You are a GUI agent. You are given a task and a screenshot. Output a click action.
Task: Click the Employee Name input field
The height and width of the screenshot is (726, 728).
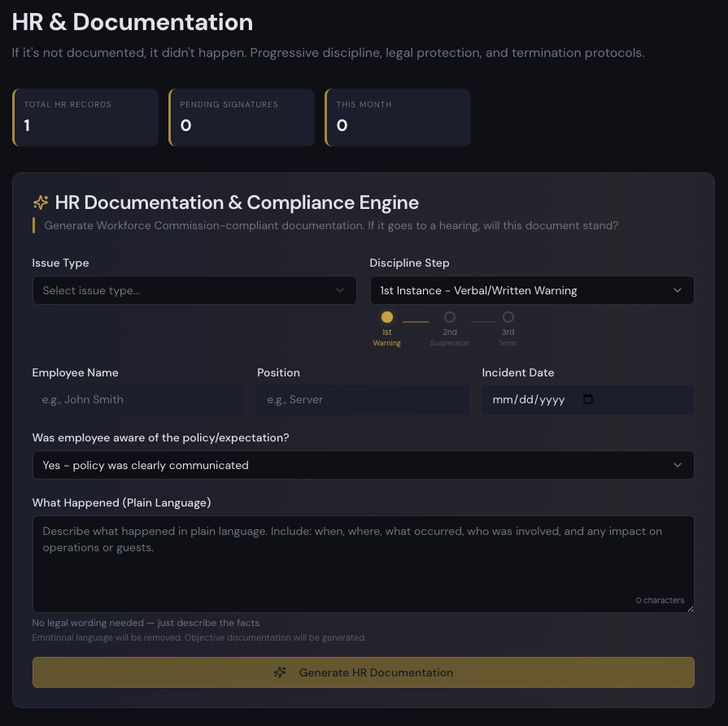click(138, 400)
